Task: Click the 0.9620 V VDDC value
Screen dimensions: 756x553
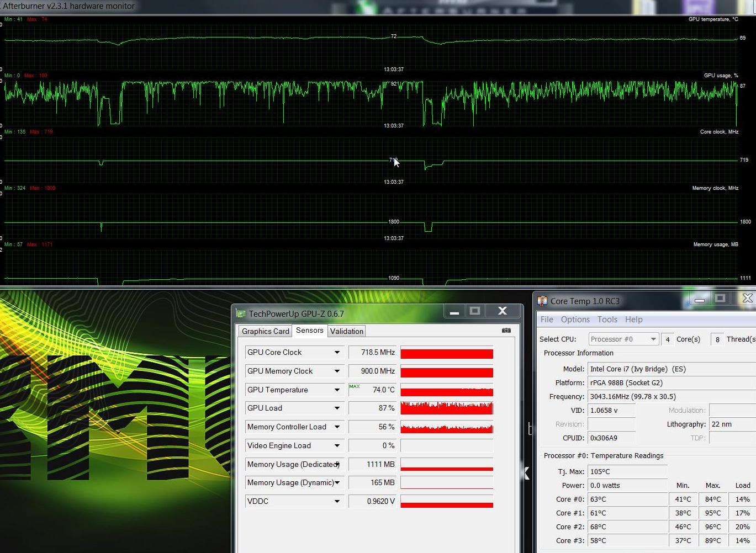Action: [x=372, y=501]
